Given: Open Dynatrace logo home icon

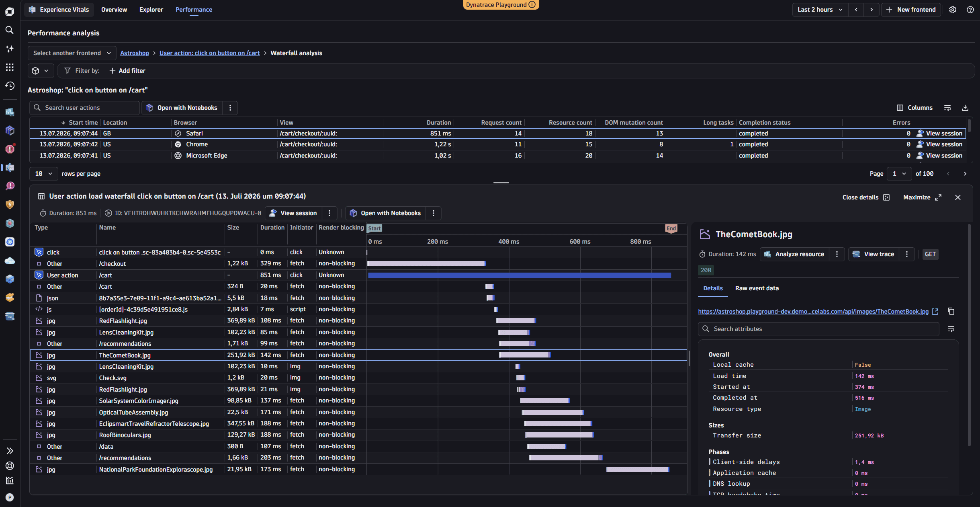Looking at the screenshot, I should 10,12.
